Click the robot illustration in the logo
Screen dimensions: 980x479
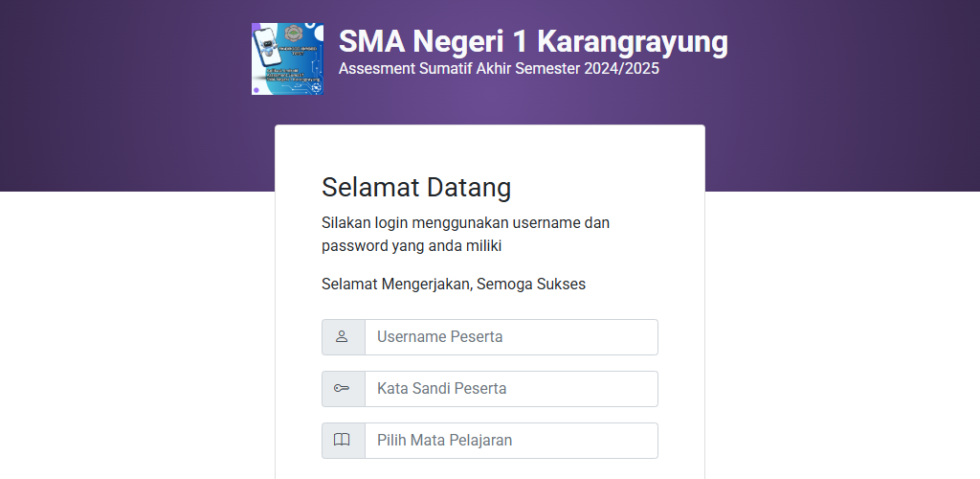[x=268, y=48]
